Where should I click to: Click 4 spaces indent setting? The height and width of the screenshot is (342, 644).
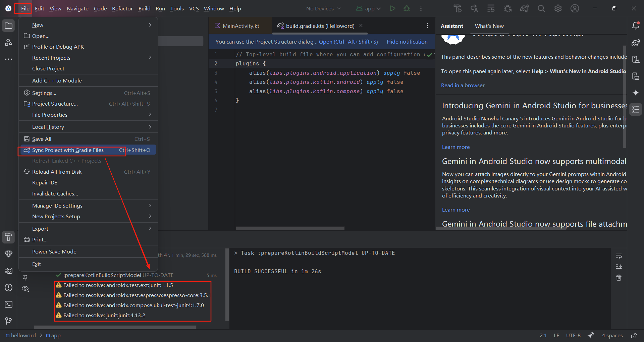[x=612, y=336]
